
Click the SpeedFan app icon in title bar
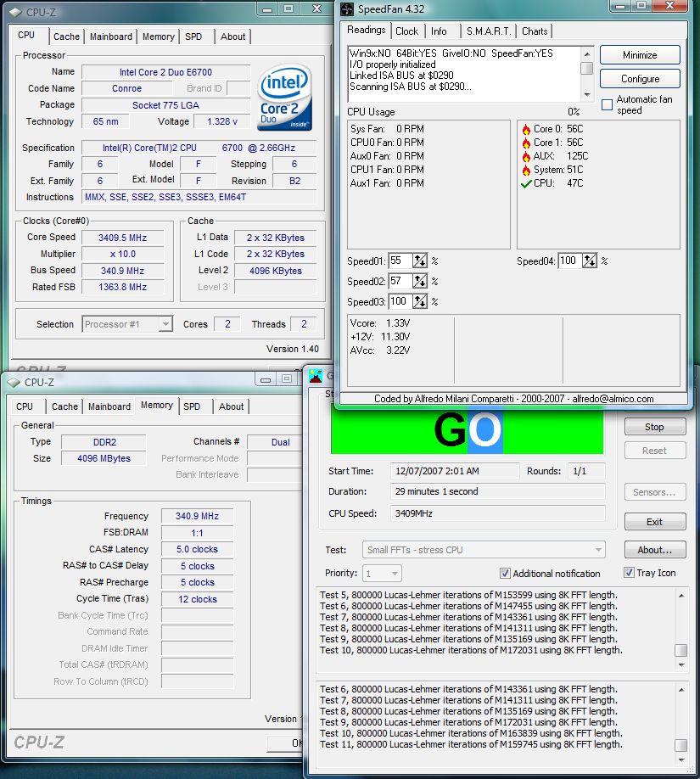pos(347,9)
